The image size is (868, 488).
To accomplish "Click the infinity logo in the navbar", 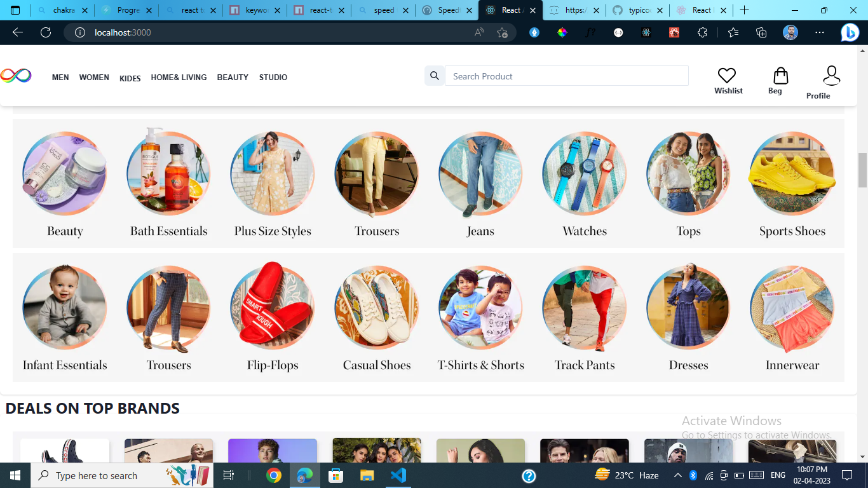I will 16,76.
